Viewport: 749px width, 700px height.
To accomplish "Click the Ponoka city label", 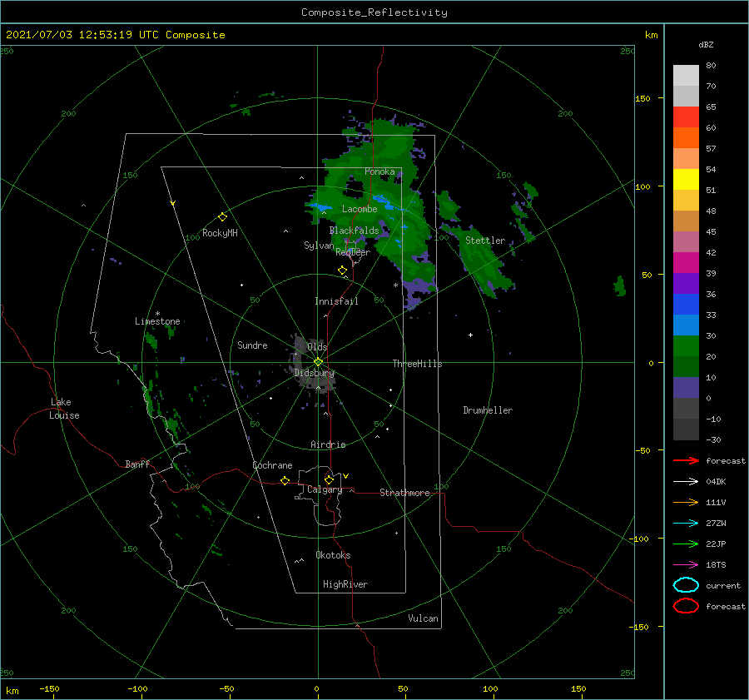I will click(379, 171).
